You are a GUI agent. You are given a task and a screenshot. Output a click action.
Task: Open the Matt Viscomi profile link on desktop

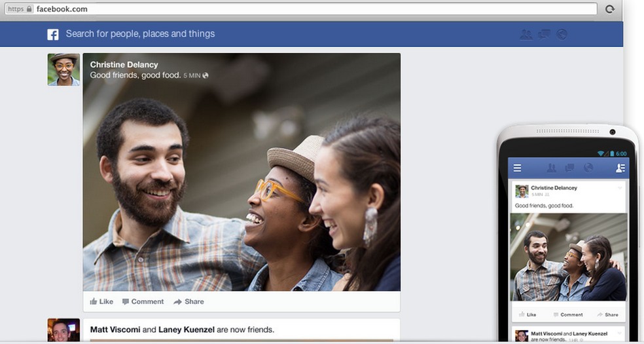(x=115, y=330)
